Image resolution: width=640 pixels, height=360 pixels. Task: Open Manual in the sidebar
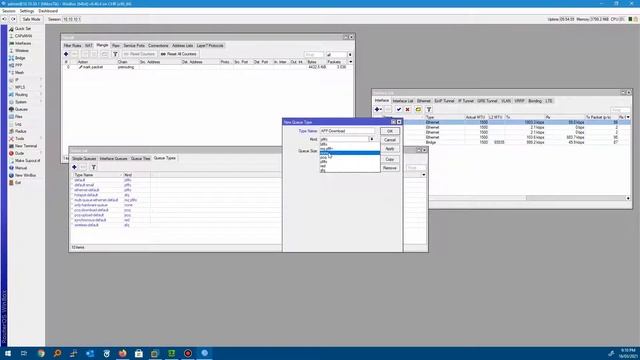coord(21,168)
